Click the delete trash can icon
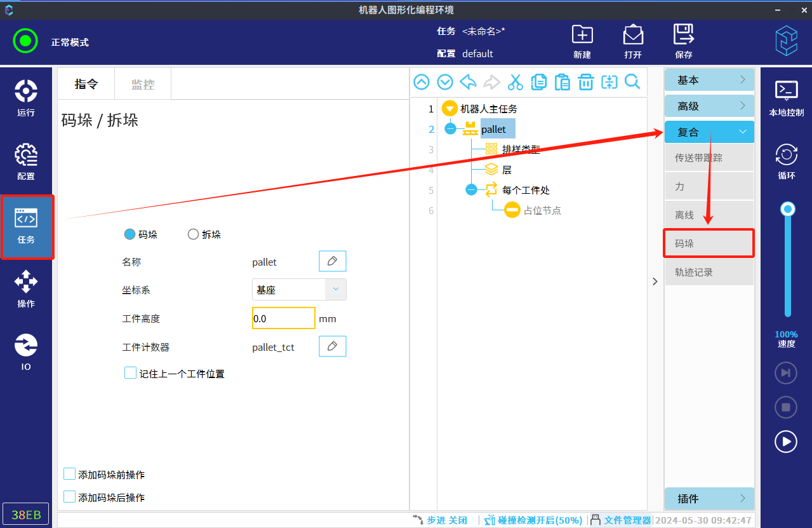812x528 pixels. (585, 82)
